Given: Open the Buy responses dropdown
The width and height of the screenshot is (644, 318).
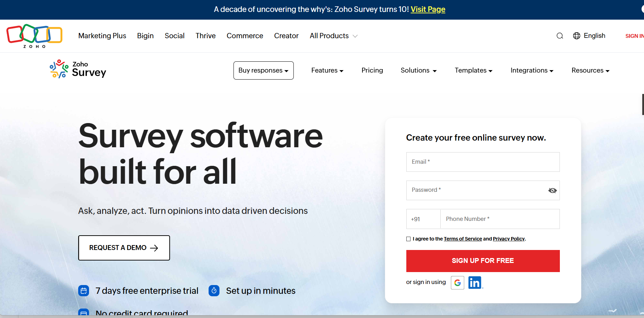Looking at the screenshot, I should [264, 70].
